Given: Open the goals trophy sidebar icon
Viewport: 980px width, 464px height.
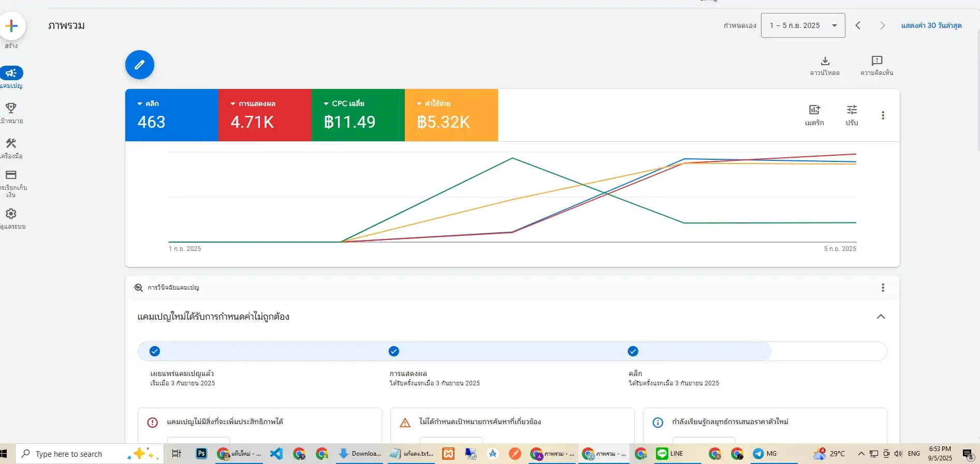Looking at the screenshot, I should [11, 108].
